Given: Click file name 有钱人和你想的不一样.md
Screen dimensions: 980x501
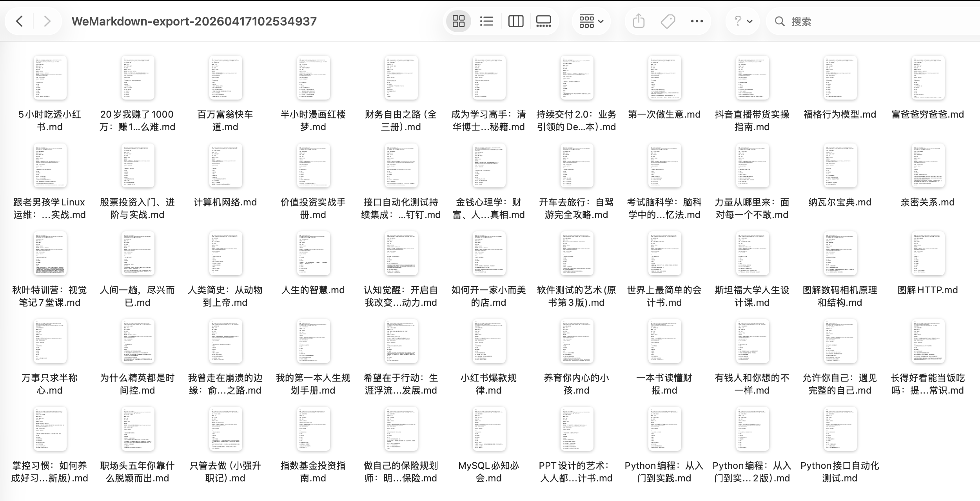Looking at the screenshot, I should pyautogui.click(x=752, y=384).
